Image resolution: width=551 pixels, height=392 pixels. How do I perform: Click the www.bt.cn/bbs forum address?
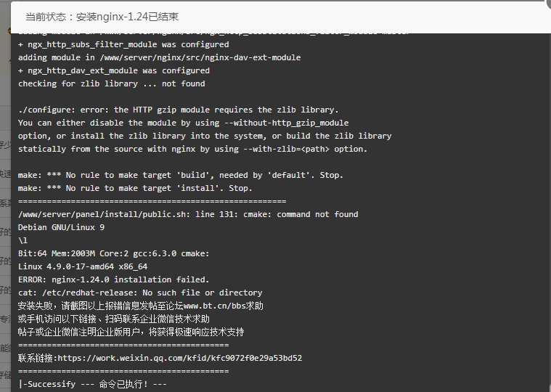tap(214, 306)
